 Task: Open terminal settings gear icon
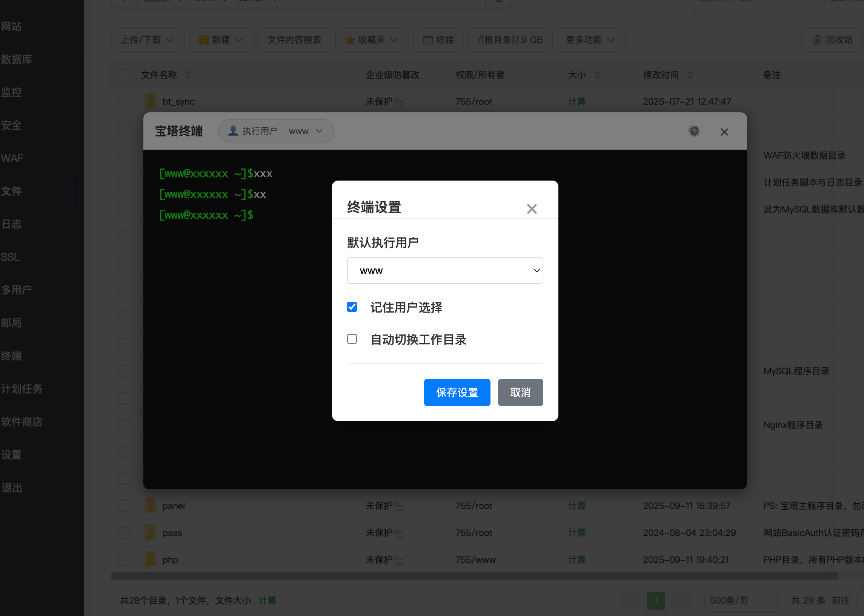pos(694,131)
